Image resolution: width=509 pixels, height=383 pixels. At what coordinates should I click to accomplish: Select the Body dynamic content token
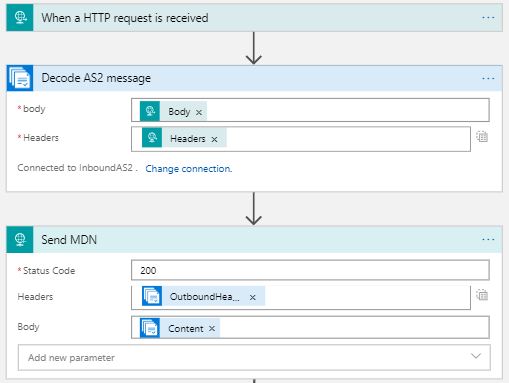pos(174,111)
